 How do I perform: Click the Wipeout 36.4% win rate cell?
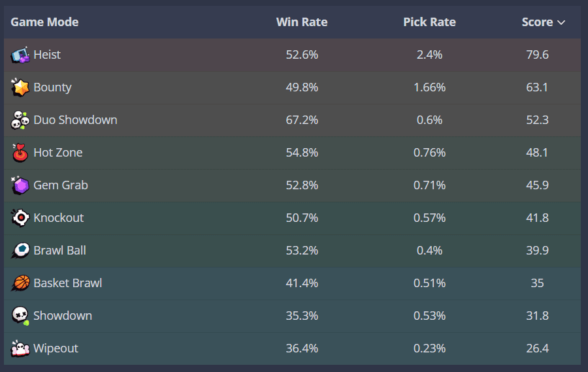302,349
